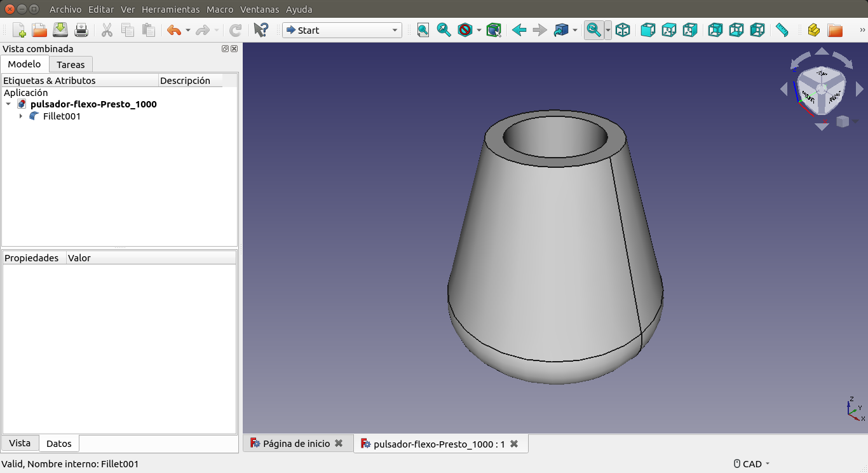Fit all content with first magnifier icon

pos(423,30)
